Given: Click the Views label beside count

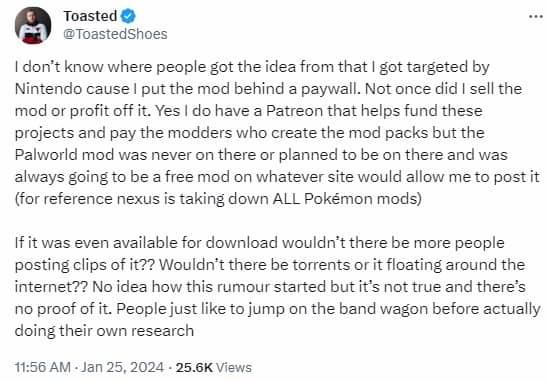Looking at the screenshot, I should (x=234, y=367).
